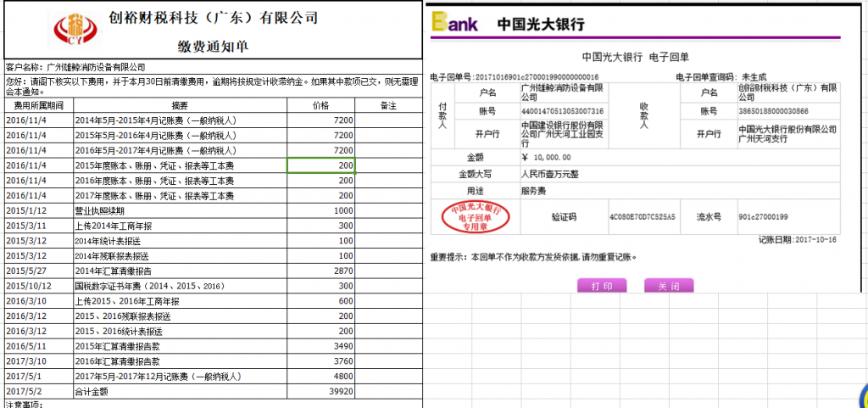Screen dimensions: 868x408
Task: Click the 备注 column header
Action: [388, 105]
